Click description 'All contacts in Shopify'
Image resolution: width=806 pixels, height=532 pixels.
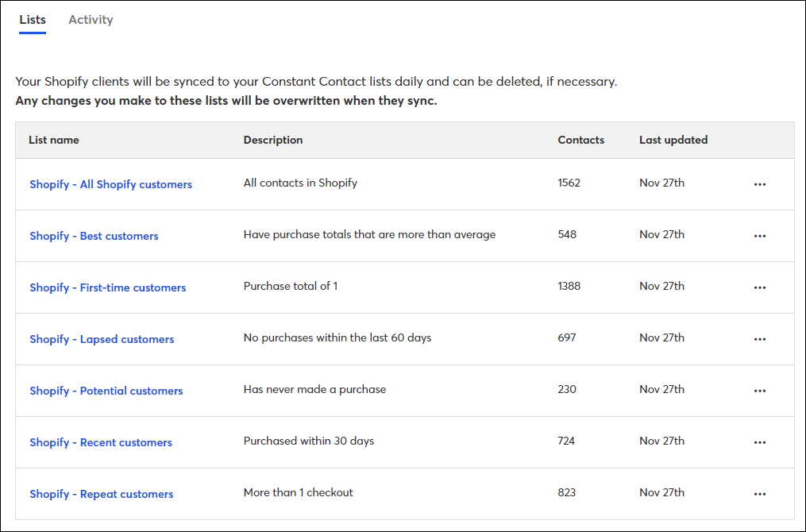click(x=300, y=183)
